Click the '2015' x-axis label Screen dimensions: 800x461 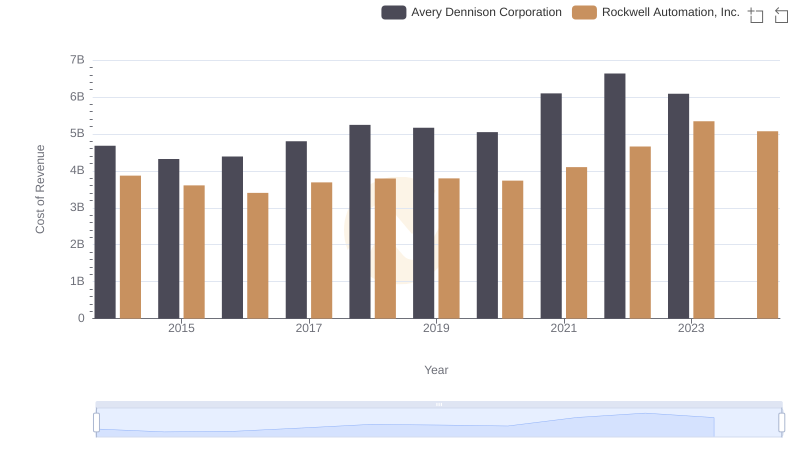coord(181,328)
